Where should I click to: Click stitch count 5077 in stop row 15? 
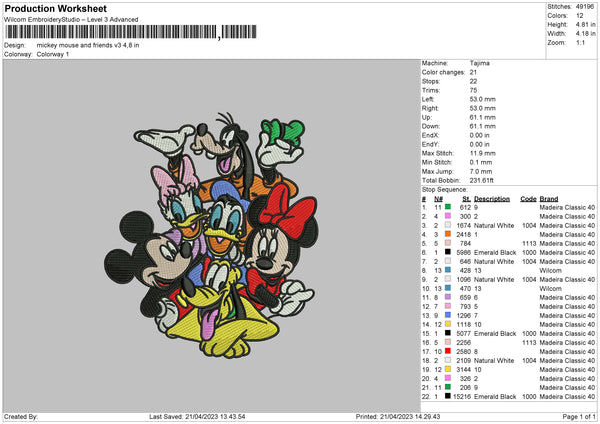pyautogui.click(x=463, y=333)
